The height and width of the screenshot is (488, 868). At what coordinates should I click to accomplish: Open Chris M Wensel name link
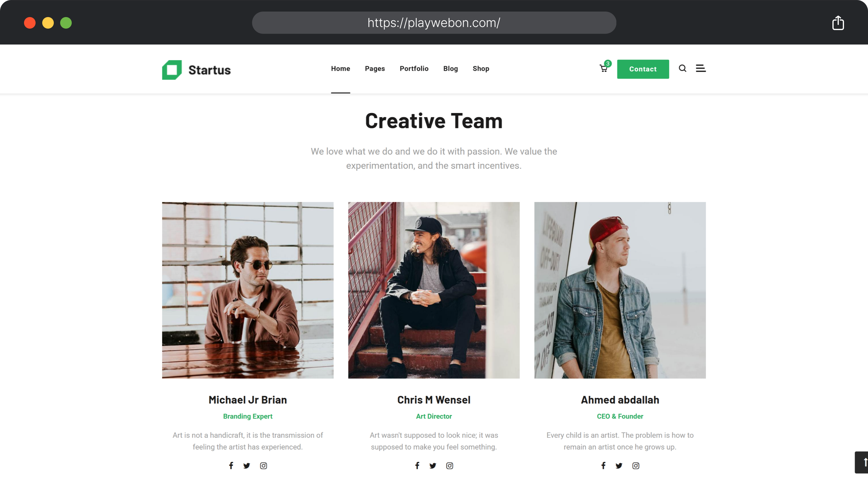coord(434,400)
